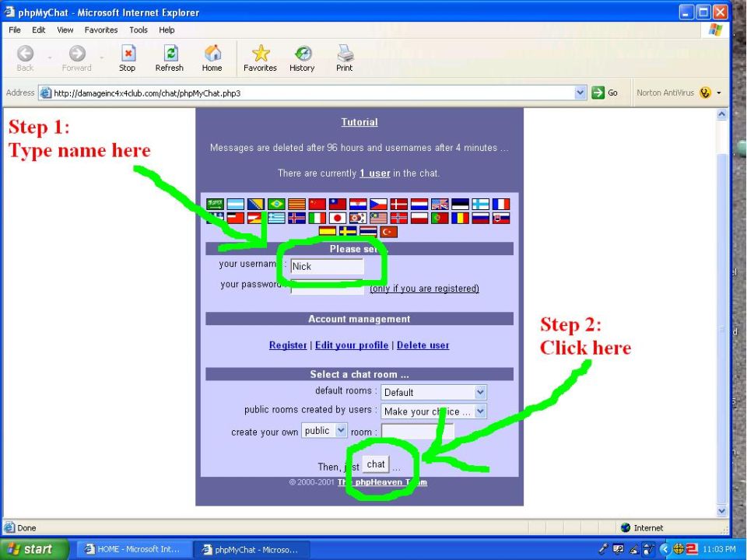This screenshot has height=560, width=747.
Task: Select the Croatia flag language
Action: [x=358, y=205]
